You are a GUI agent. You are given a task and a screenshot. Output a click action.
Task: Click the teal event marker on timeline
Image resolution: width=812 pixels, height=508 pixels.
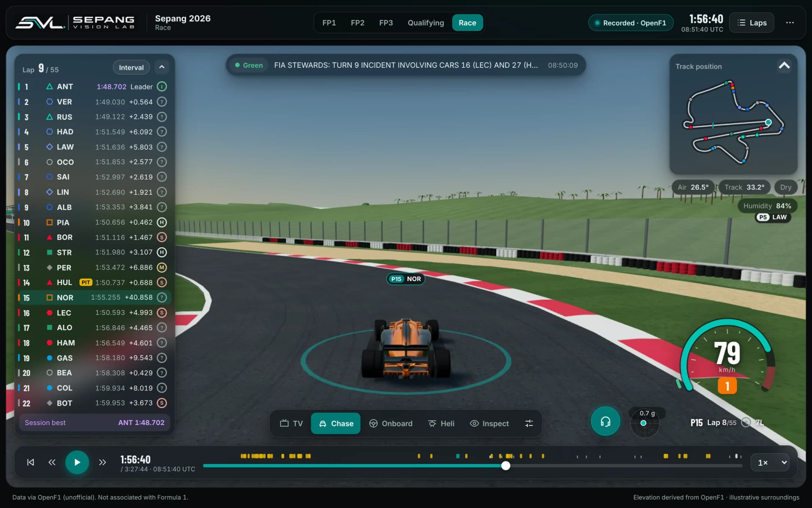pyautogui.click(x=458, y=456)
